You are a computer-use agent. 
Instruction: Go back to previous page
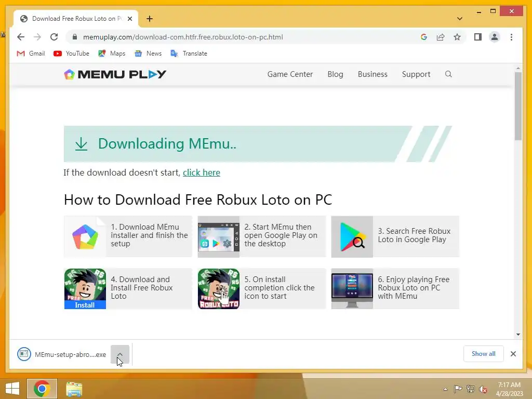(x=21, y=37)
